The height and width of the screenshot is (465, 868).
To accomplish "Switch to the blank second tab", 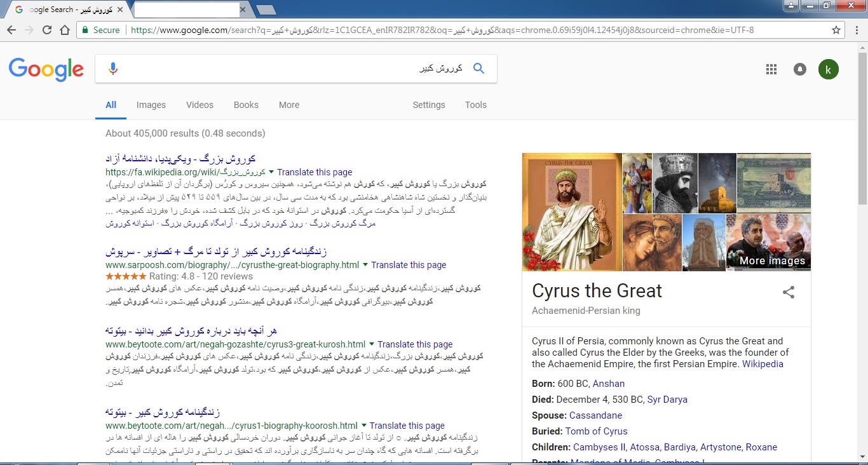I will click(188, 10).
